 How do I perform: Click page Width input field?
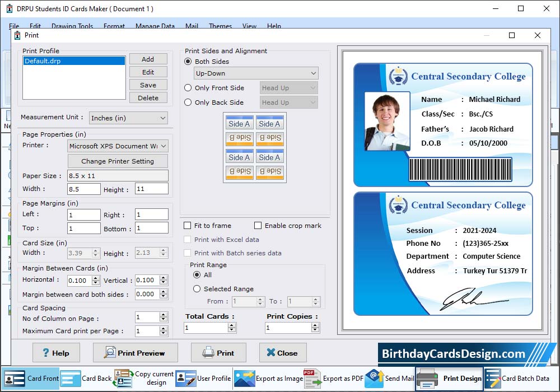[x=84, y=189]
